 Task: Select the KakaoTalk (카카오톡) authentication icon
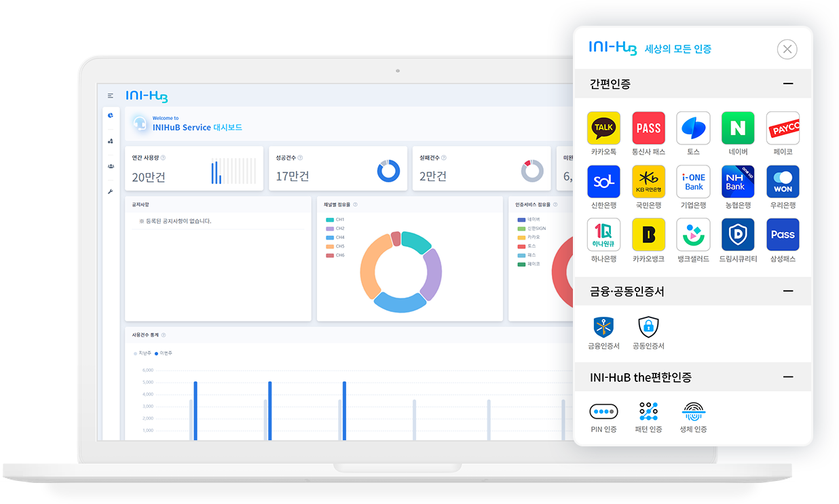pyautogui.click(x=603, y=128)
